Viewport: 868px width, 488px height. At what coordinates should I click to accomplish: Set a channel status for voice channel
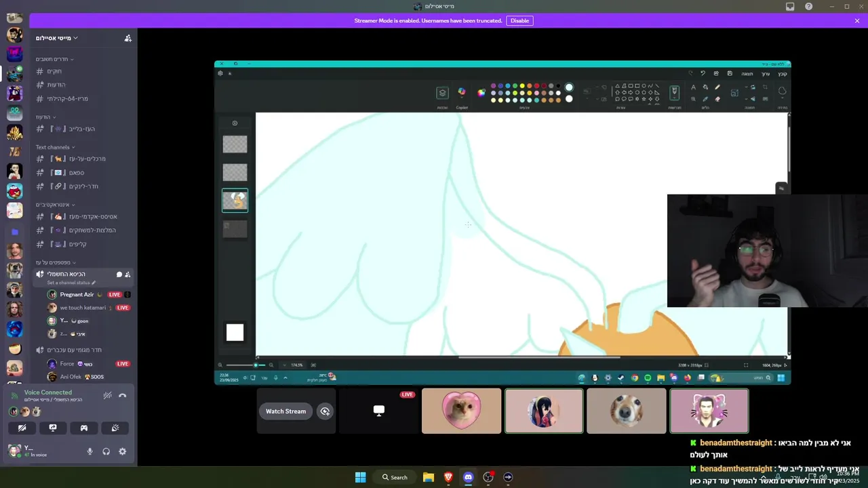click(71, 283)
